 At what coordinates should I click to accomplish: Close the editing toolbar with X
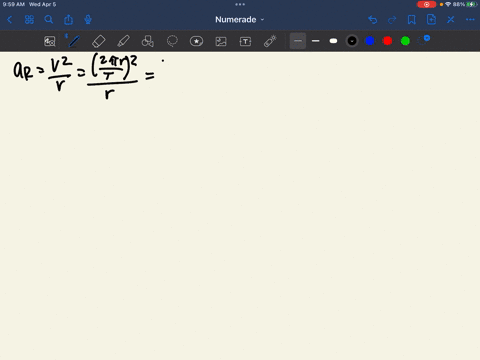click(451, 20)
